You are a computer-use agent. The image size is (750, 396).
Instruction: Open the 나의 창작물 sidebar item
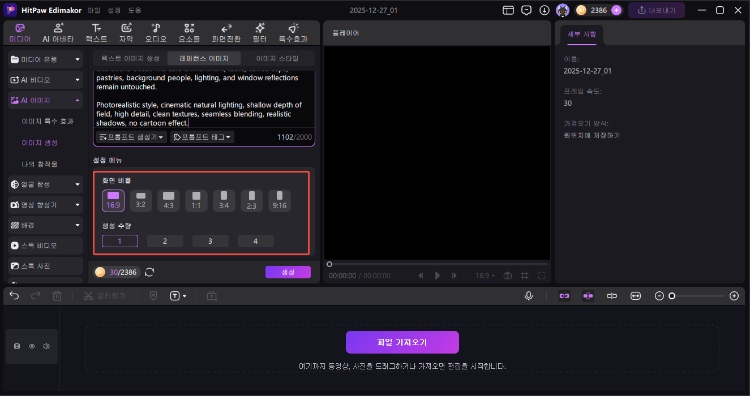(40, 164)
